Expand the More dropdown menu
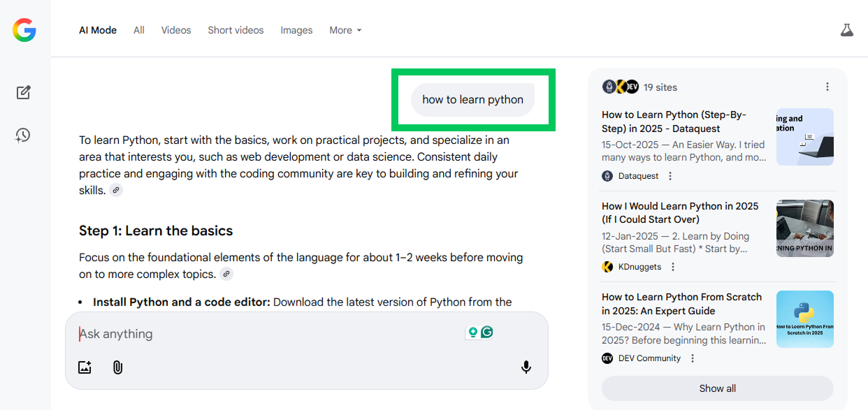The width and height of the screenshot is (868, 410). 345,30
